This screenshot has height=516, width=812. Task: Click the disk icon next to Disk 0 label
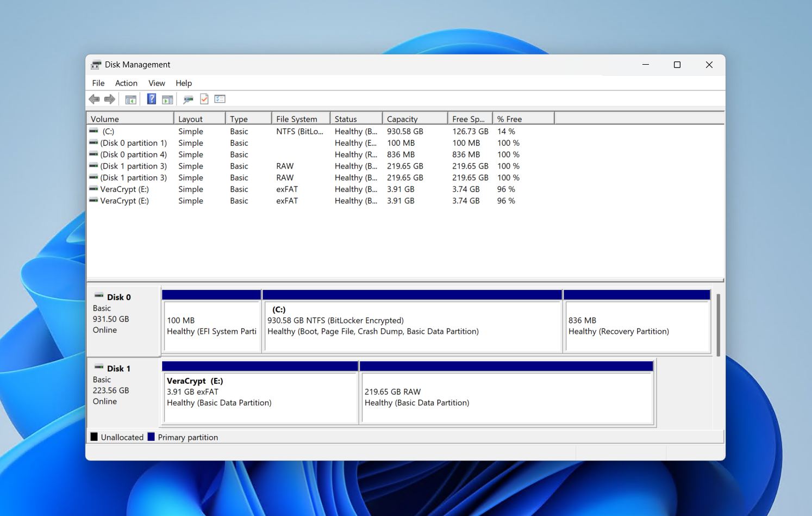click(x=99, y=296)
